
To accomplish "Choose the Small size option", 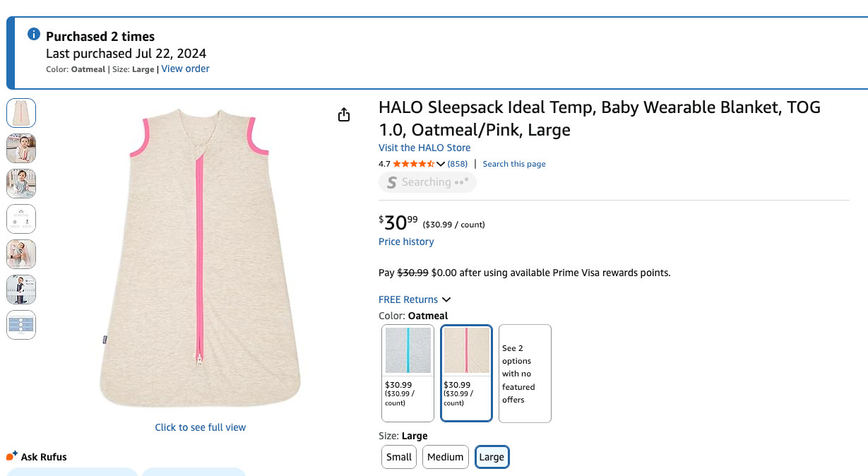I will [398, 457].
